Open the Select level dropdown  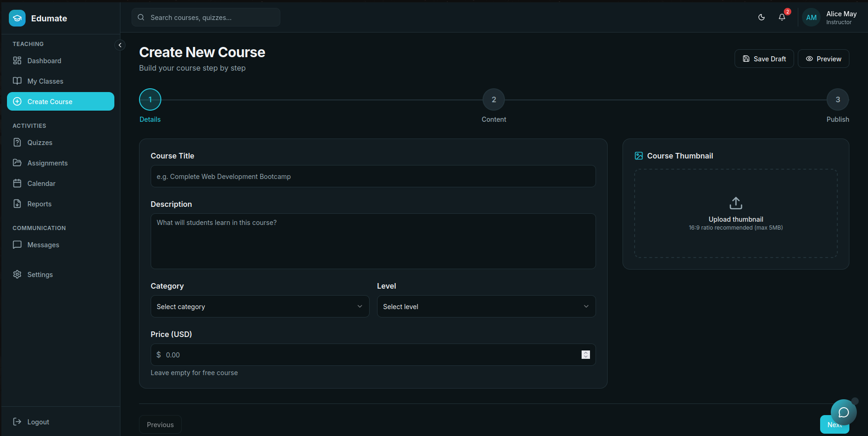486,306
